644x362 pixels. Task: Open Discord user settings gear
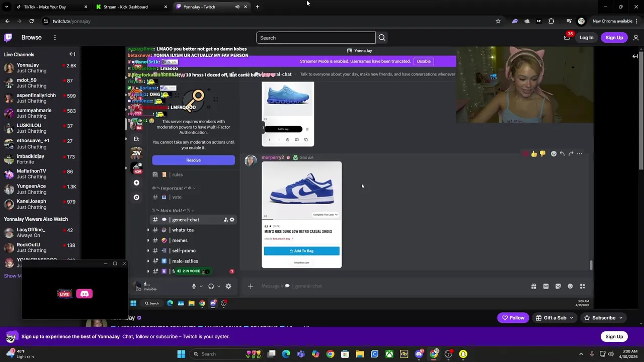228,286
